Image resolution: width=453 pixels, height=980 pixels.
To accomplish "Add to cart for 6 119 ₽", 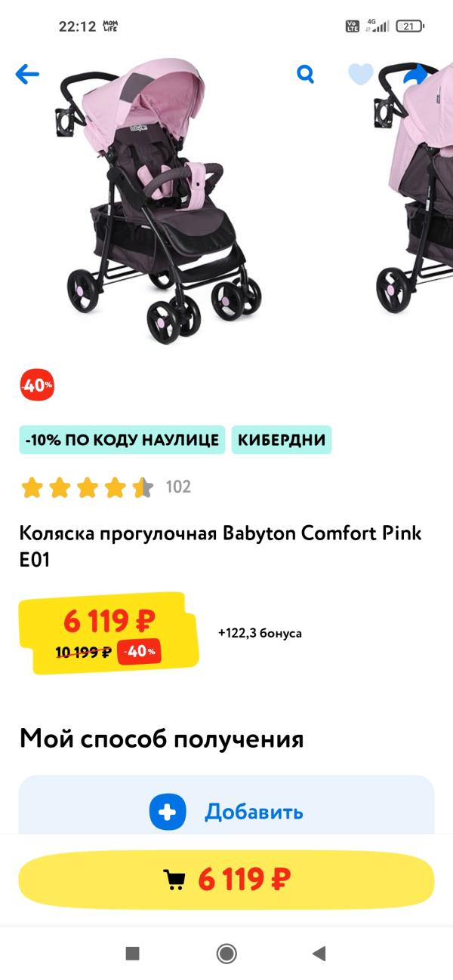I will (226, 880).
